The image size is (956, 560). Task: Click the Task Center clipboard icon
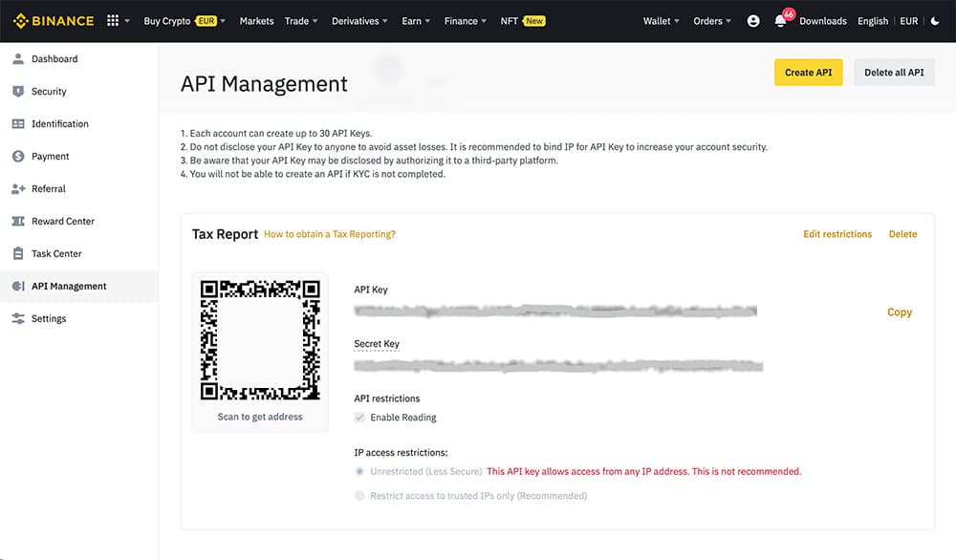pyautogui.click(x=18, y=253)
